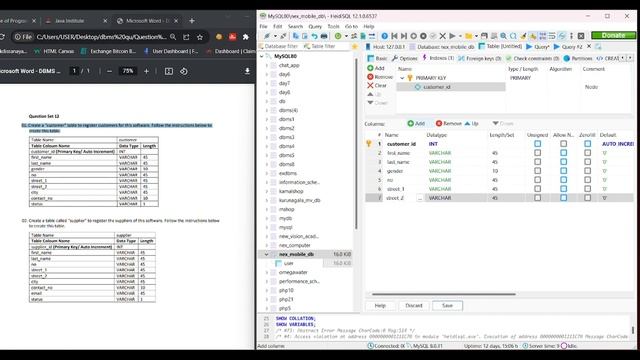640x360 pixels.
Task: Select the user table in tree
Action: pyautogui.click(x=289, y=263)
